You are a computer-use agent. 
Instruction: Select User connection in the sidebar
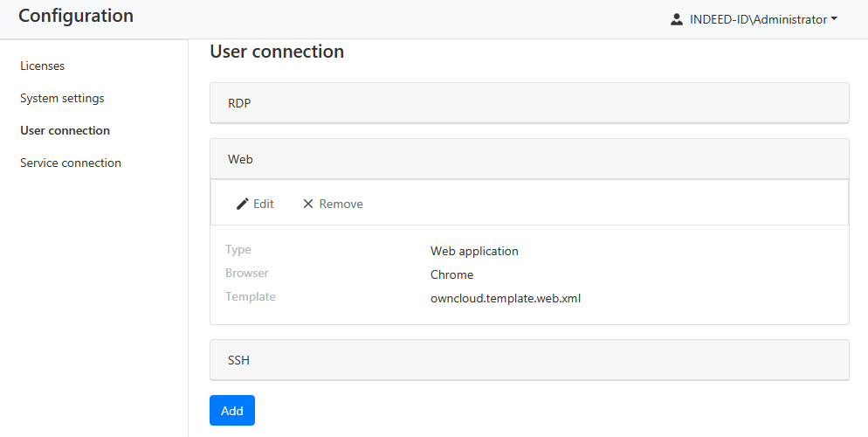coord(65,130)
